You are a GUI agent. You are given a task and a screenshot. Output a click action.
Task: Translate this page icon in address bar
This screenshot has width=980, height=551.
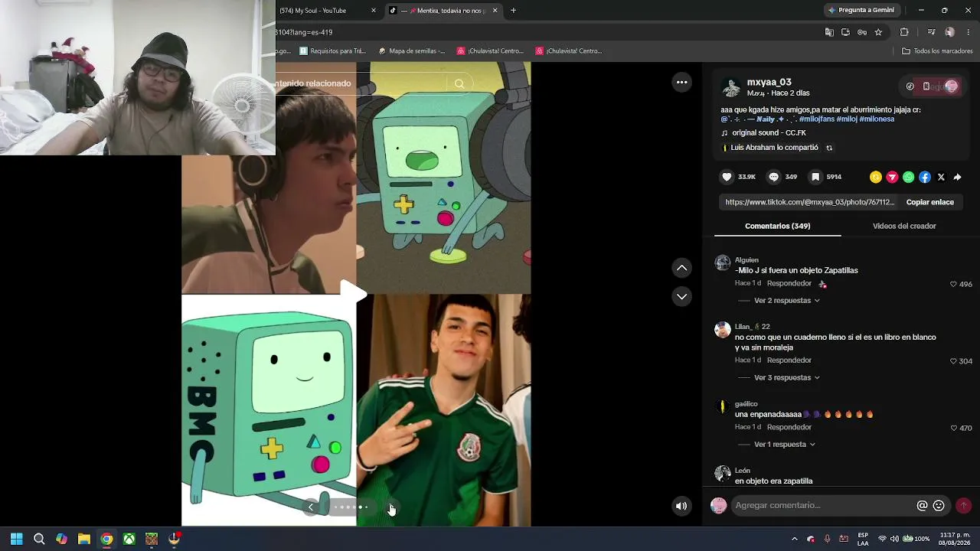(x=829, y=32)
